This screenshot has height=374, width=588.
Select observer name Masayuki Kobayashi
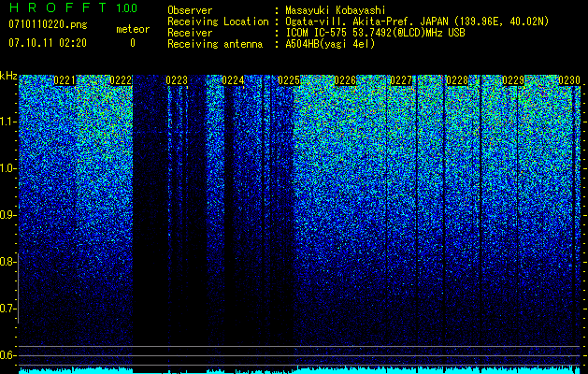336,10
